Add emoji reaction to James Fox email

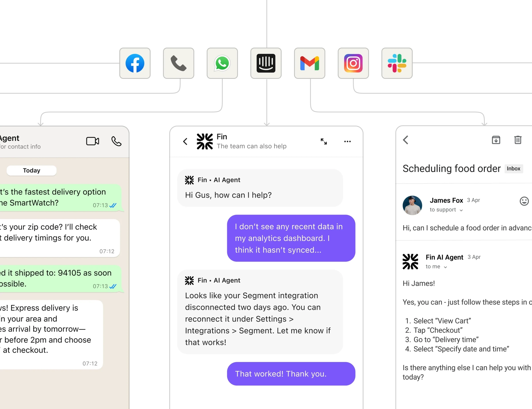click(524, 201)
